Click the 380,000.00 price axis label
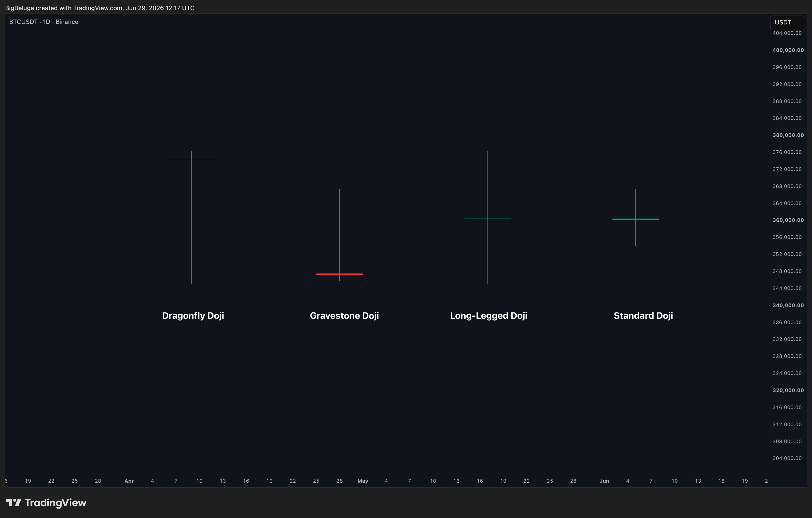This screenshot has height=518, width=812. click(788, 135)
